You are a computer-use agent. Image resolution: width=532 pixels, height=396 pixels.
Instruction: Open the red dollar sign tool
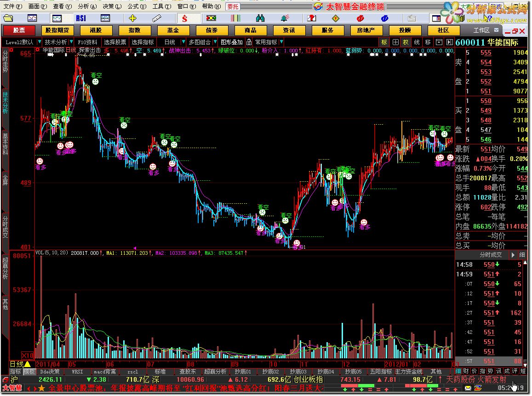click(x=184, y=18)
